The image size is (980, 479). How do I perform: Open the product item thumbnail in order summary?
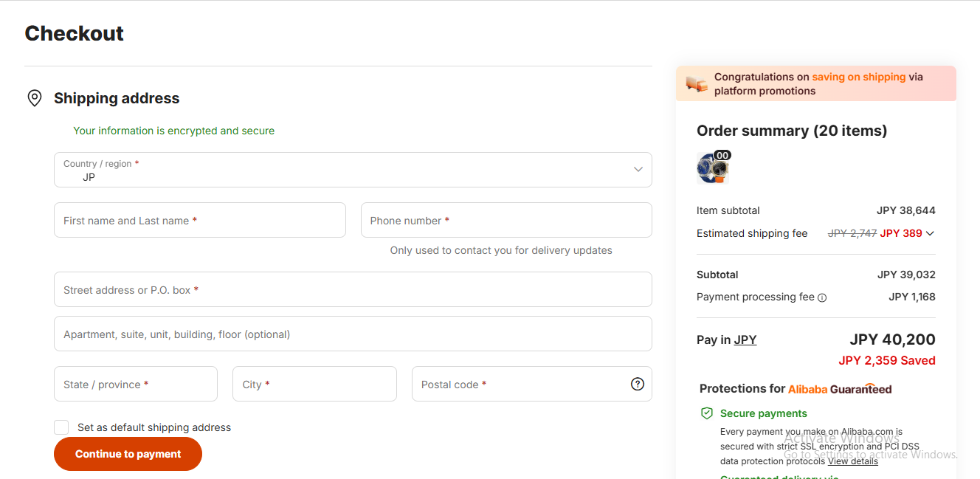coord(711,168)
